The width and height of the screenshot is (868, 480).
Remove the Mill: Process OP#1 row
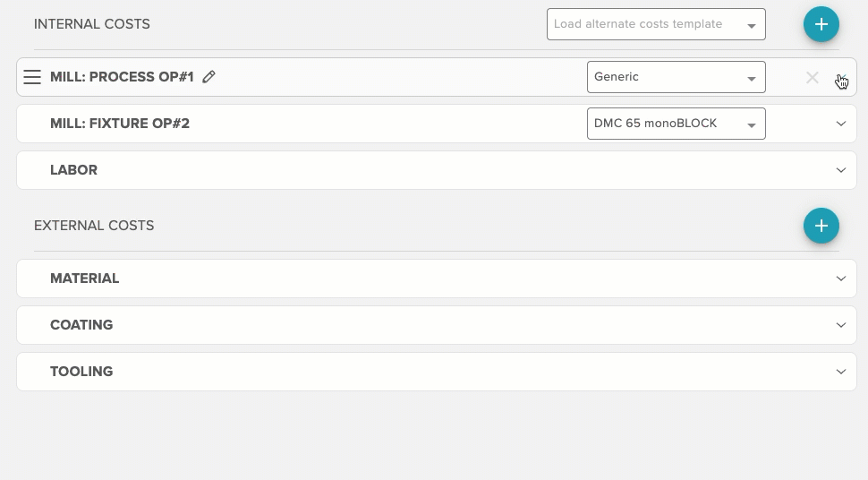812,78
